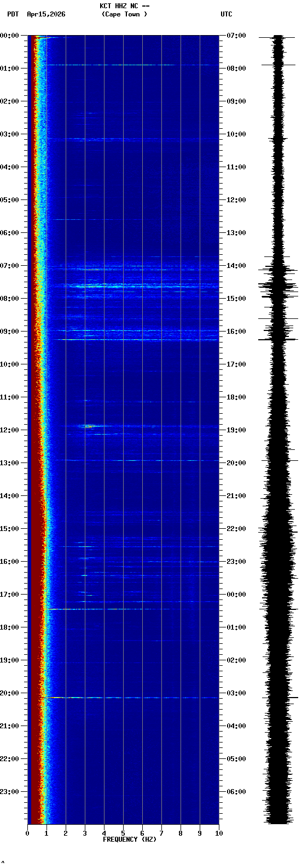Click the PDT timezone header
Viewport: 302px width, 868px height.
(13, 14)
